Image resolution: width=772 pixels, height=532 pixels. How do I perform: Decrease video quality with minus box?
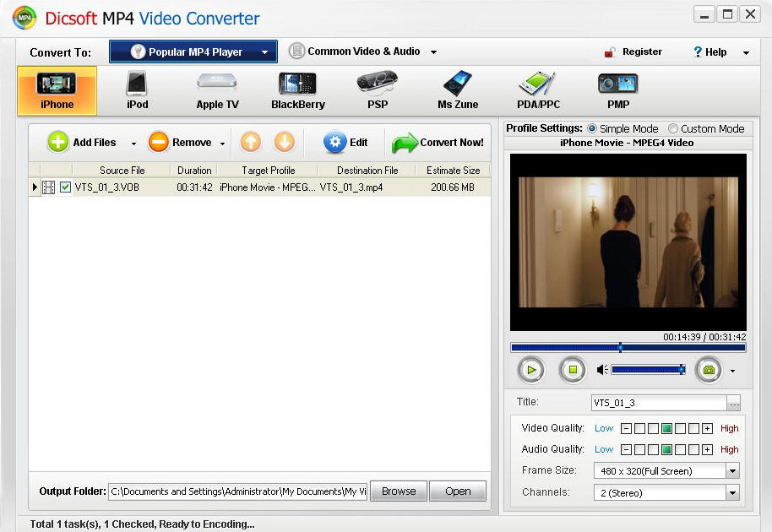tap(626, 429)
